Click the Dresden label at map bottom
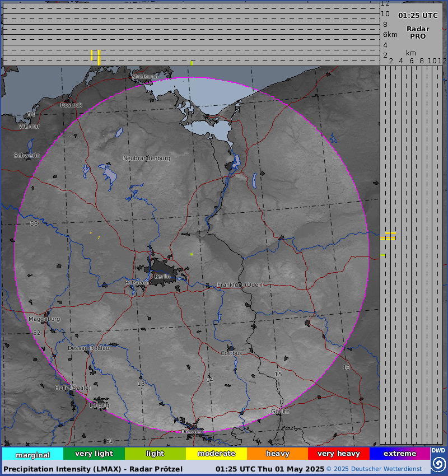Image resolution: width=448 pixels, height=476 pixels. (192, 432)
